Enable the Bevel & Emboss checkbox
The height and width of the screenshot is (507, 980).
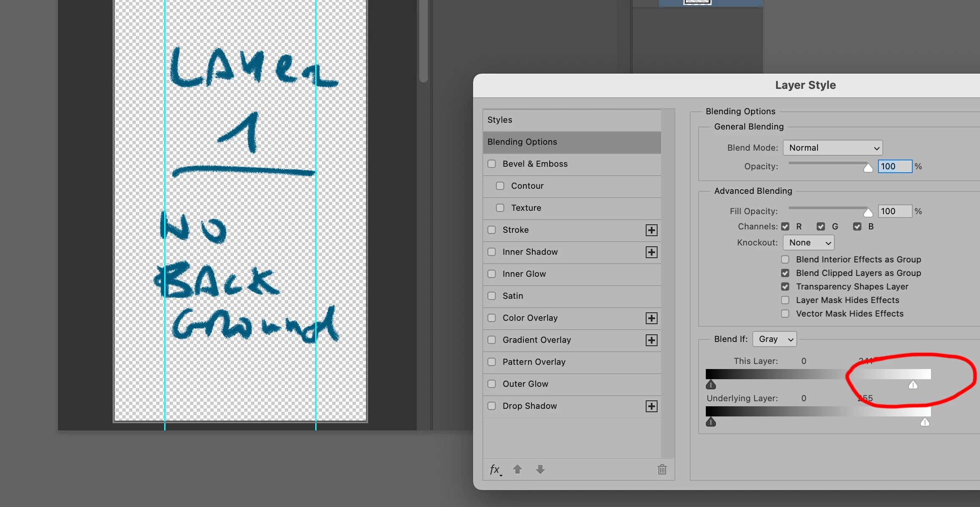(492, 164)
